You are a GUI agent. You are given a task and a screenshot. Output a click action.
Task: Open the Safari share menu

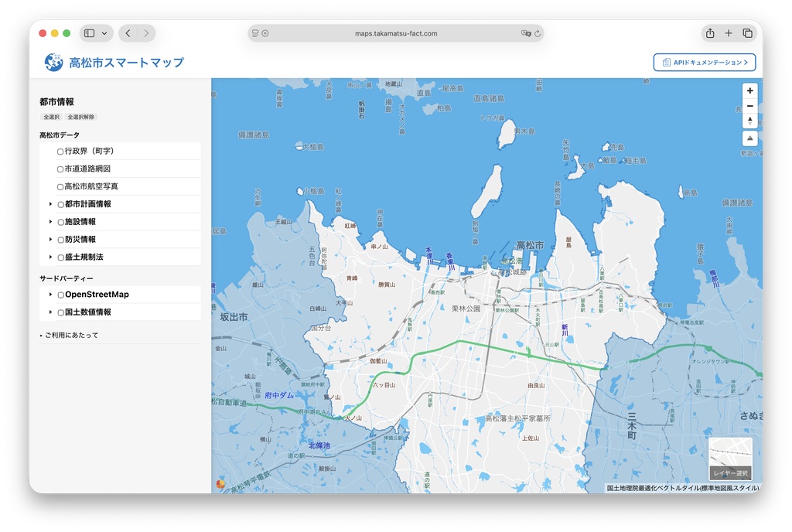click(709, 33)
